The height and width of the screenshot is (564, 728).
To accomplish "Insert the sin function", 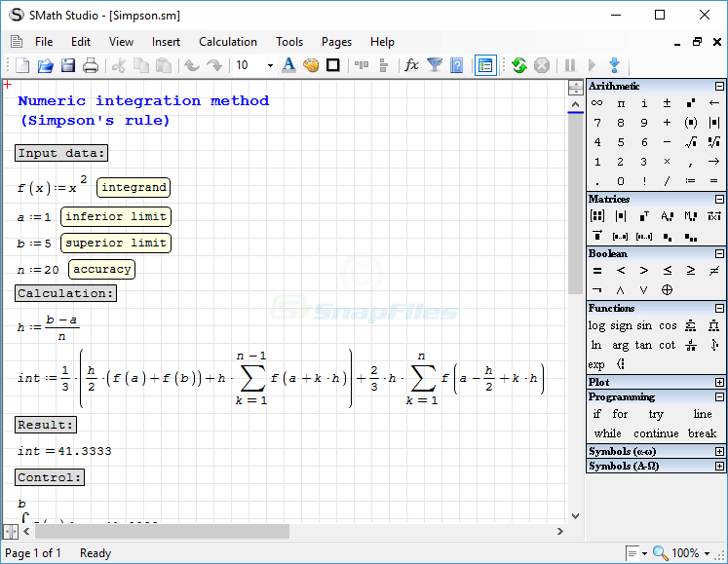I will click(x=644, y=326).
